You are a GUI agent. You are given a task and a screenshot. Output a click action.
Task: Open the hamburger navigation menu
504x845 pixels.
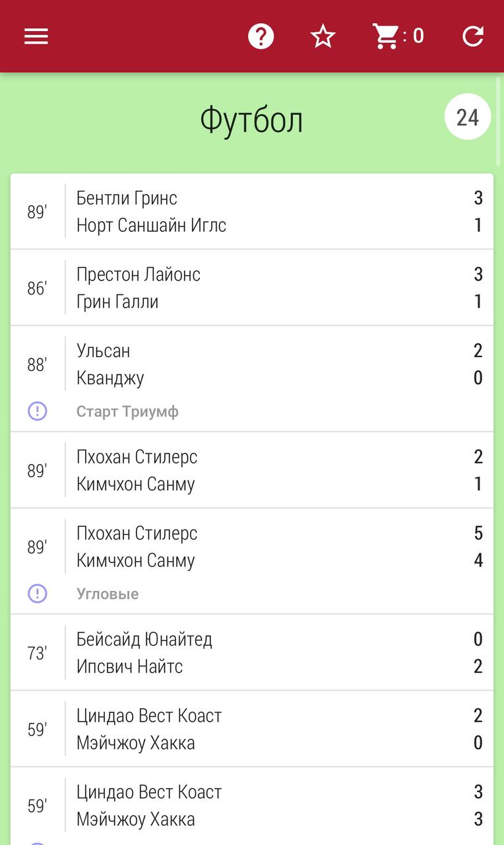coord(36,36)
